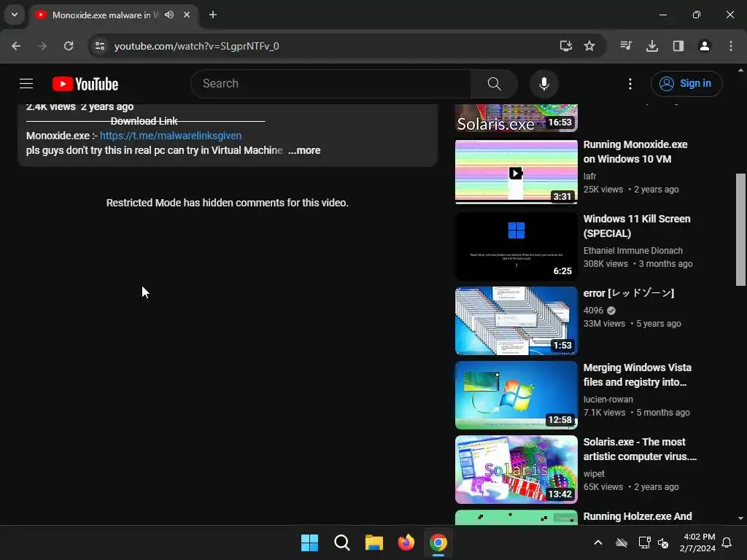Click Windows Vista 12:58 thumbnail
This screenshot has width=747, height=560.
coord(516,395)
